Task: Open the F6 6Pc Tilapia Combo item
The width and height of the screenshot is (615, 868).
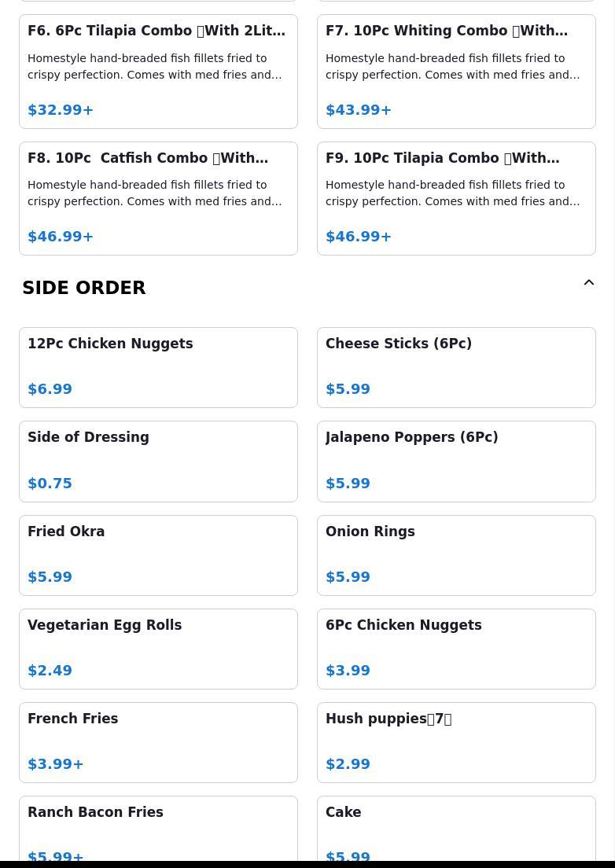Action: pos(158,72)
